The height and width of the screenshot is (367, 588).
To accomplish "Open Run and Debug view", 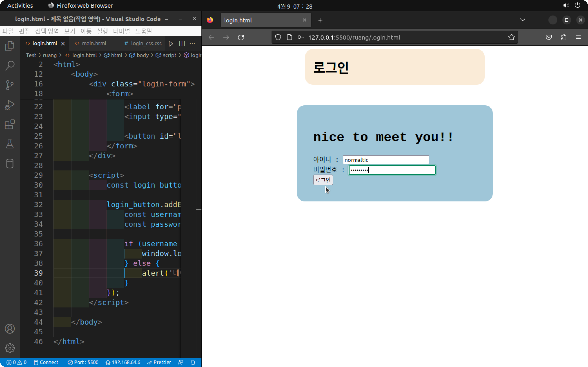I will [10, 105].
